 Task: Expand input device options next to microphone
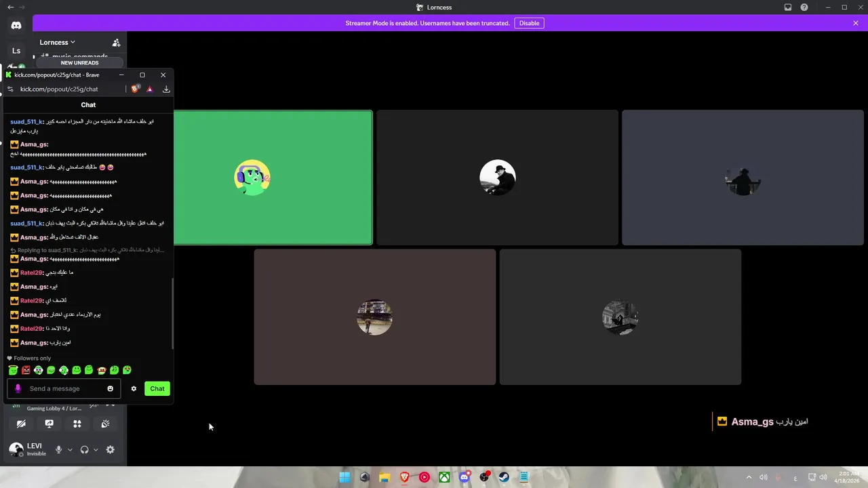point(70,449)
